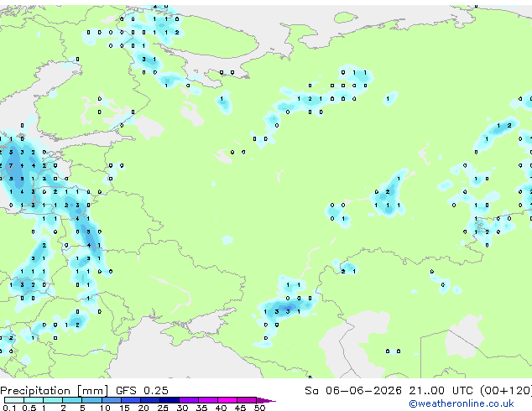Pick the 5–10 mm blue legend swatch
Screen dimensions: 532x411
91,400
